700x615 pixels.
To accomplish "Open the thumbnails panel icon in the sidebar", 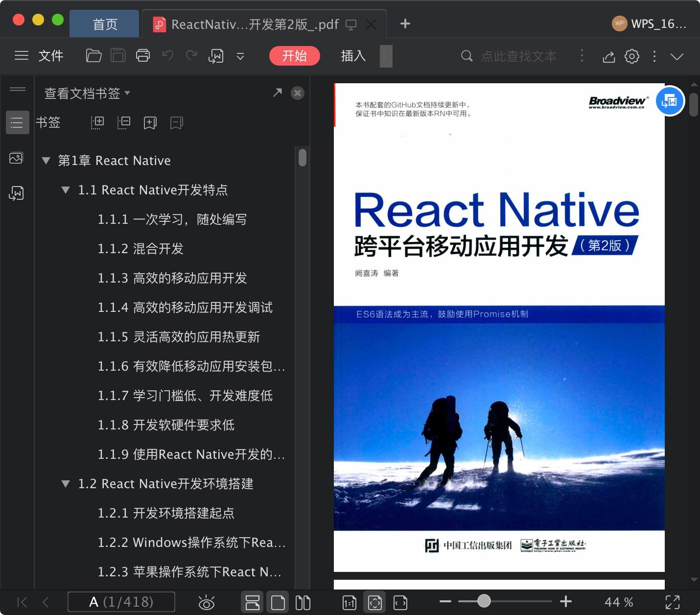I will point(16,158).
